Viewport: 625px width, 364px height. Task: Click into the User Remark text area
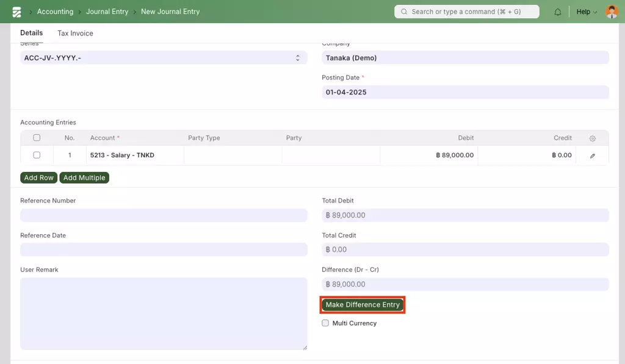click(x=164, y=314)
